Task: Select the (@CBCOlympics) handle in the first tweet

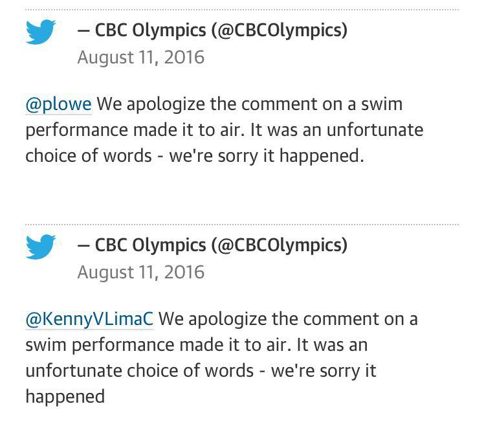Action: [280, 30]
